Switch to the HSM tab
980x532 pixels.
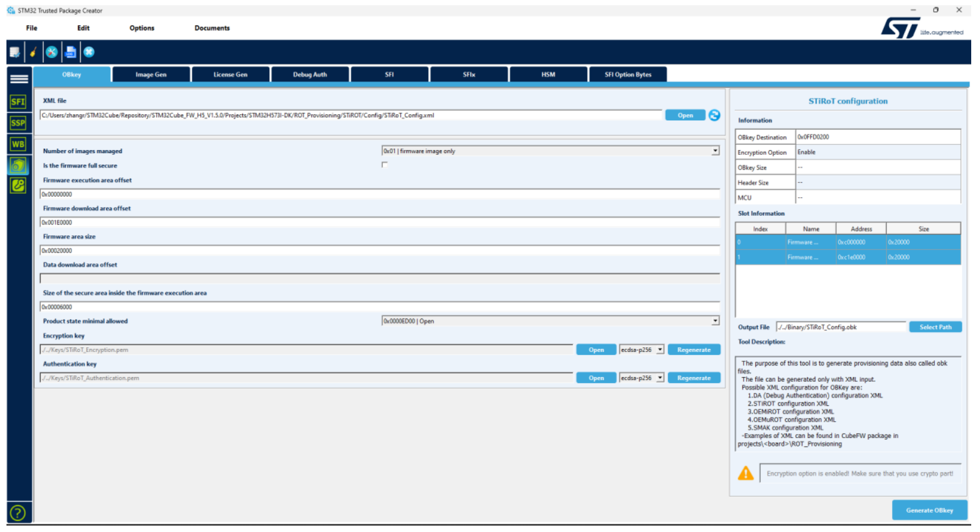click(548, 74)
